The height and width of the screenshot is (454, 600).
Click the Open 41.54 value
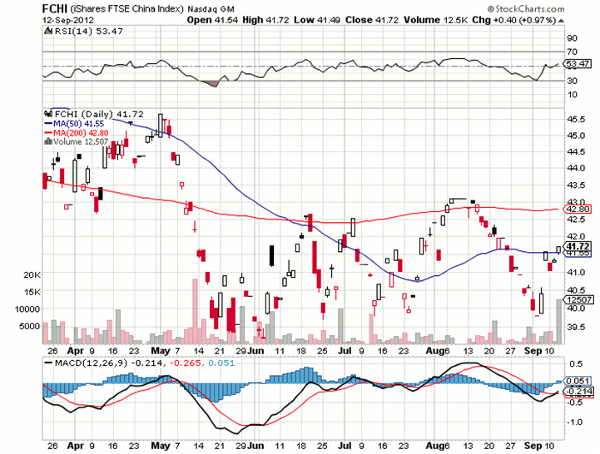(x=213, y=20)
